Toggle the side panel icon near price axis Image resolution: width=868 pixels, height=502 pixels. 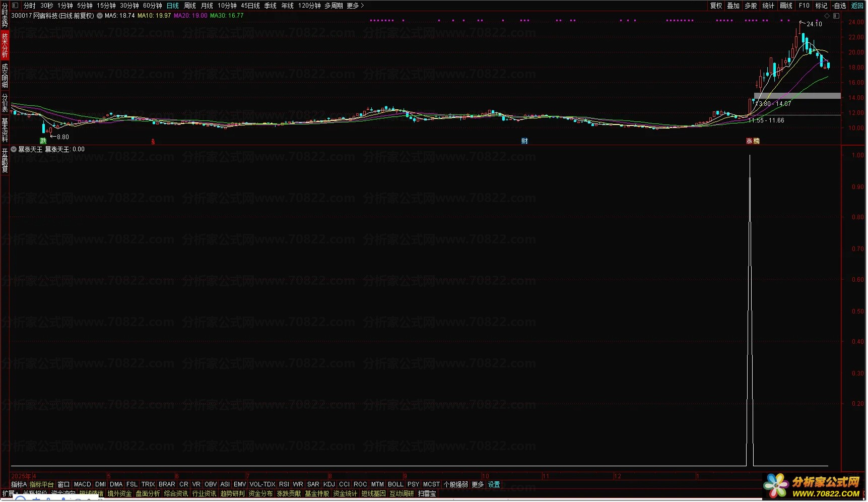click(836, 16)
